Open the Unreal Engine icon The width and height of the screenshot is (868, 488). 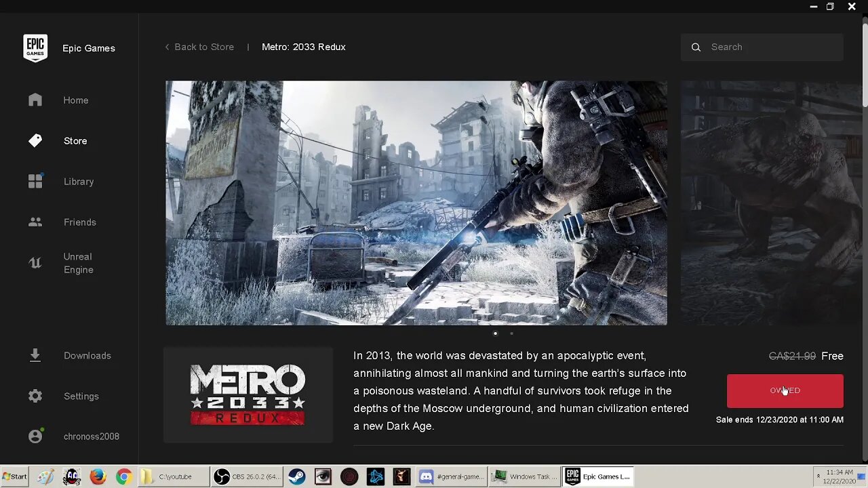pos(35,263)
